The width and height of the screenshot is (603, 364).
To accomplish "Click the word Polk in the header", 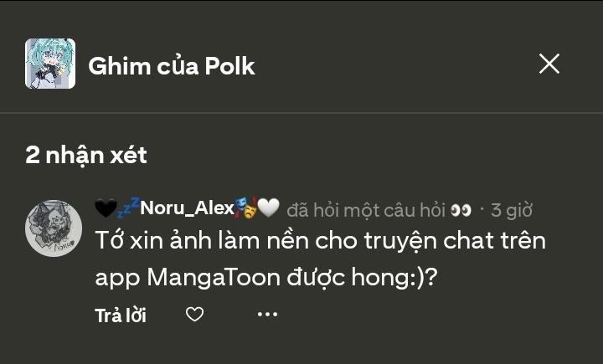I will tap(230, 66).
